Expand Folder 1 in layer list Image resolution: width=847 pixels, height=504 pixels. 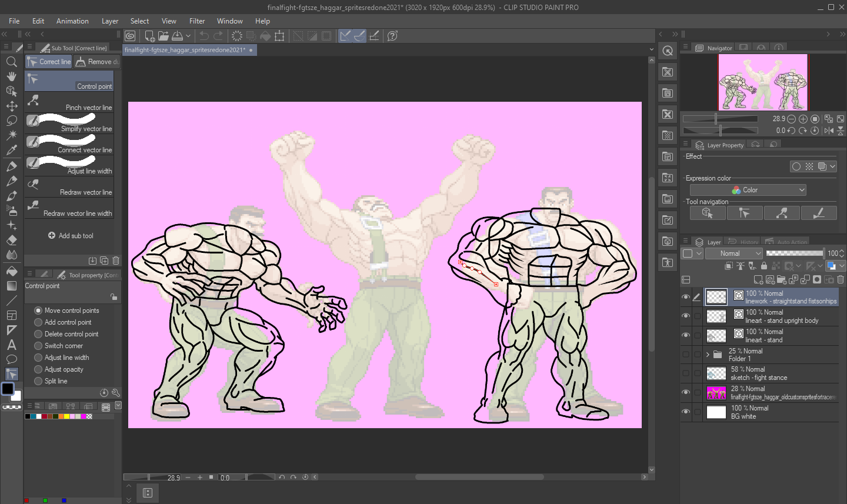(x=708, y=355)
